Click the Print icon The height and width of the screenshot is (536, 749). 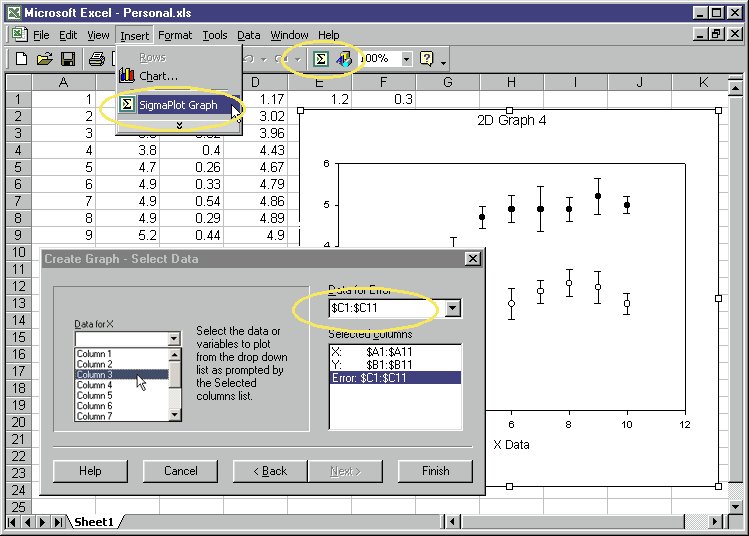[96, 59]
